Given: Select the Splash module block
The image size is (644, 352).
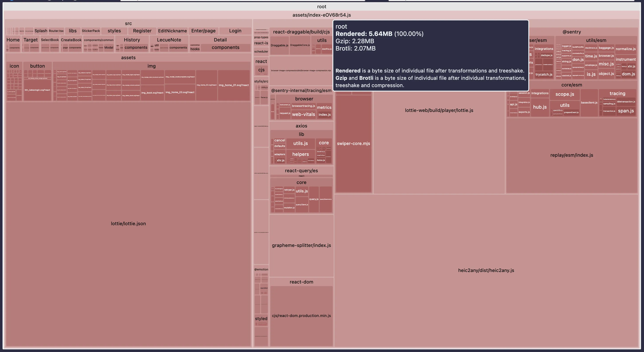Looking at the screenshot, I should pyautogui.click(x=41, y=31).
